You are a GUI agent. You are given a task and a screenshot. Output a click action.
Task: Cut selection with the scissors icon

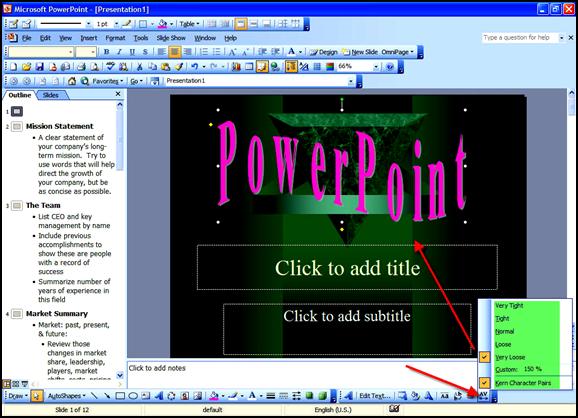[x=139, y=67]
